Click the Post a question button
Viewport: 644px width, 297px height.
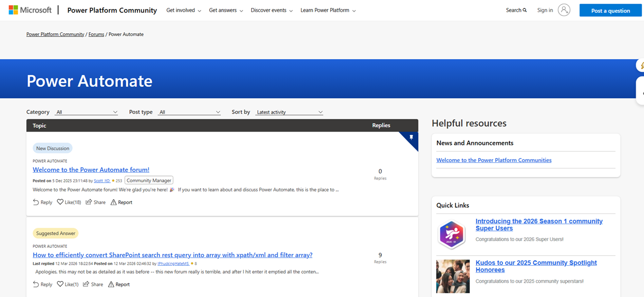(x=610, y=11)
